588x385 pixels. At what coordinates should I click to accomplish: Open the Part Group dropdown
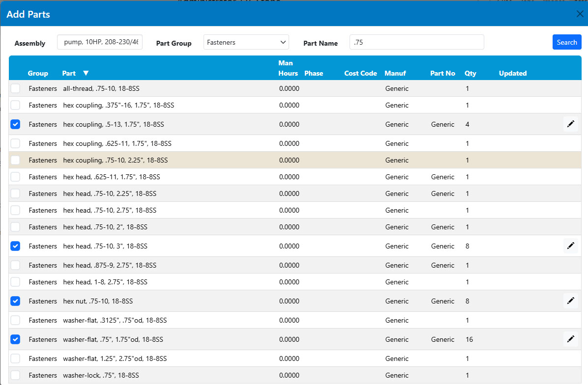pos(246,42)
